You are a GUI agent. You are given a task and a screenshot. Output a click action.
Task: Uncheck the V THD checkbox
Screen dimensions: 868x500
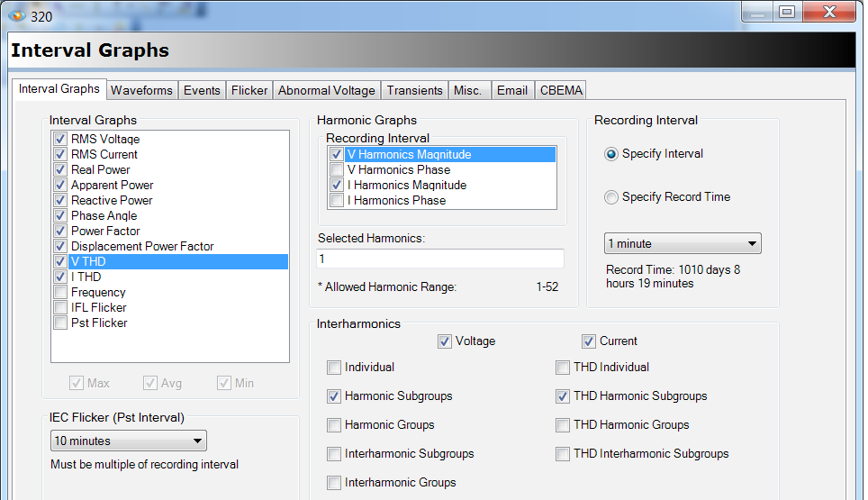[60, 261]
